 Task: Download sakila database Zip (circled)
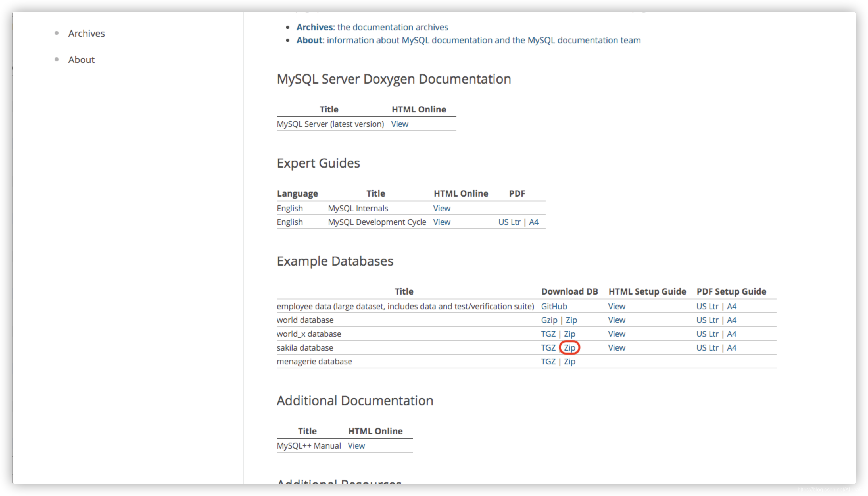point(569,348)
